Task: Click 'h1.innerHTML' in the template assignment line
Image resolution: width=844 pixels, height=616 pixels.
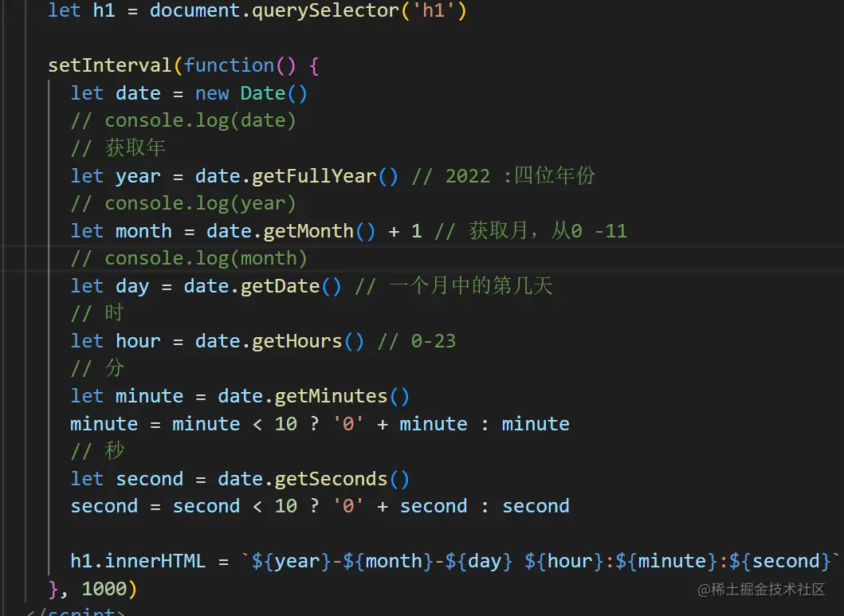Action: click(x=138, y=561)
